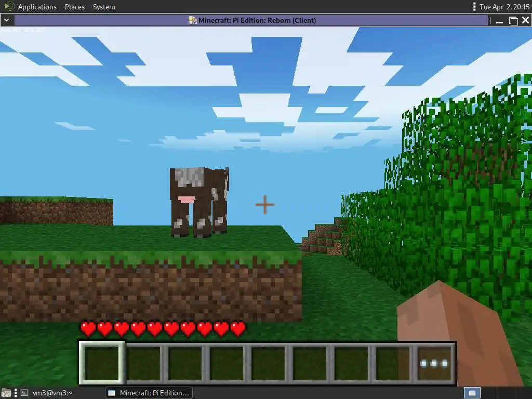This screenshot has height=399, width=532.
Task: Select the second hotbar slot
Action: (x=143, y=363)
